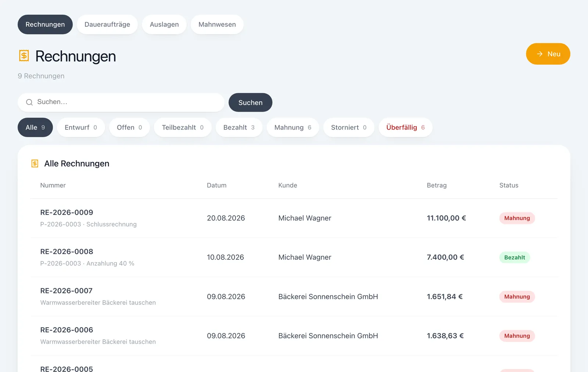Click the Suchen button
Image resolution: width=588 pixels, height=372 pixels.
250,102
